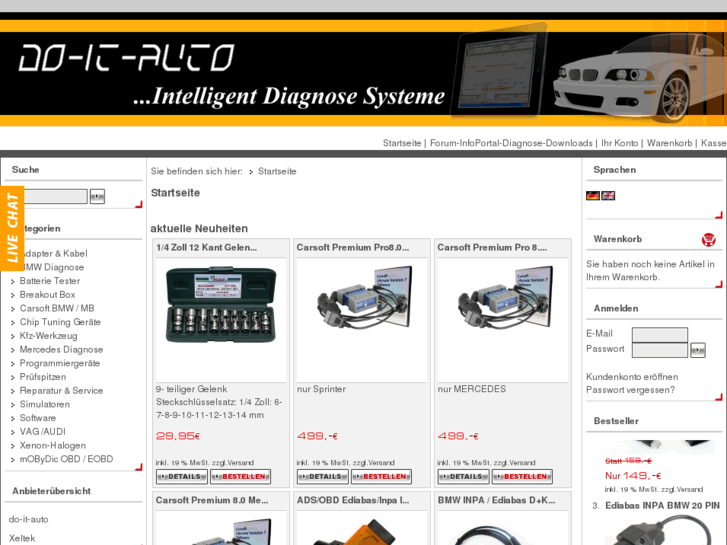Click the E-Mail input field
727x545 pixels.
660,334
